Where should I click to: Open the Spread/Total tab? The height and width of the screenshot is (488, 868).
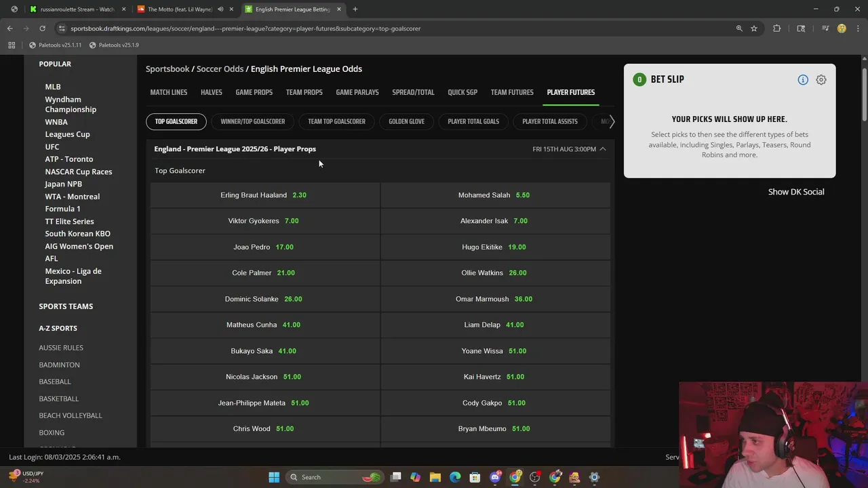[x=413, y=92]
